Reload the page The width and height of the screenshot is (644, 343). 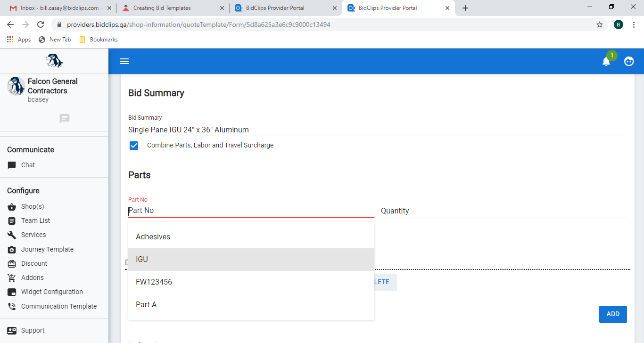tap(41, 24)
